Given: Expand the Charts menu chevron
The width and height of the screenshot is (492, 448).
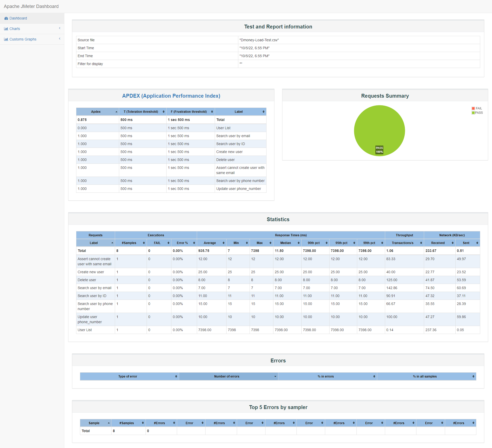Looking at the screenshot, I should (60, 28).
